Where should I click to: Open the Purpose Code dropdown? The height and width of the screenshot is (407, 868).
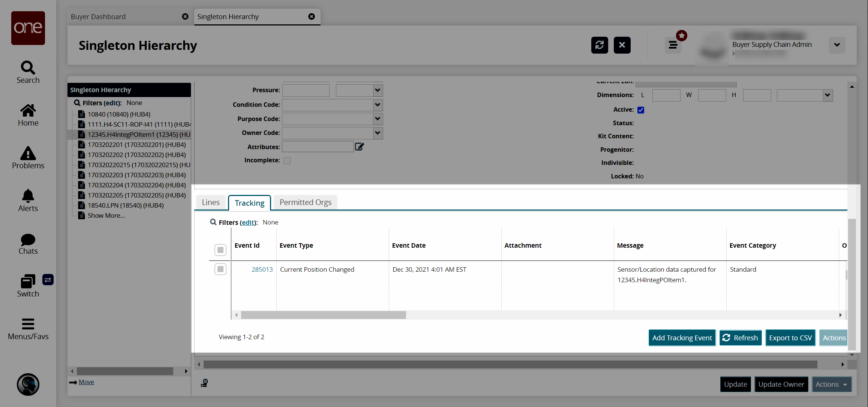[376, 118]
